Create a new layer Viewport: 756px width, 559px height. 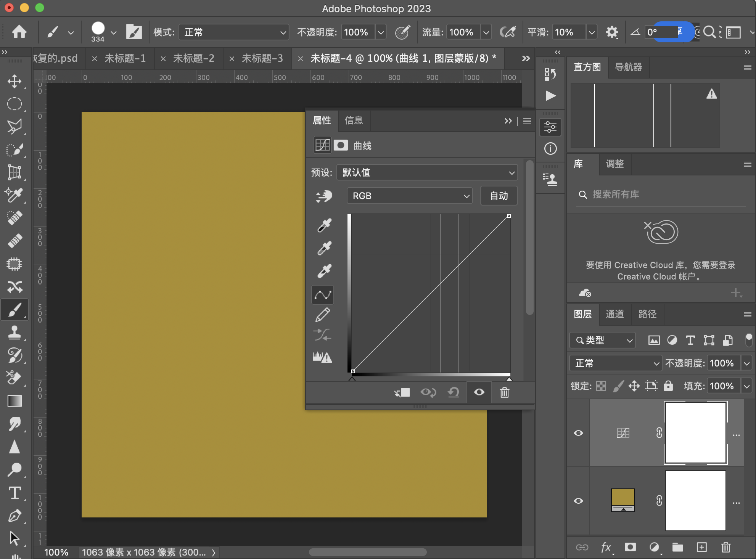point(702,548)
